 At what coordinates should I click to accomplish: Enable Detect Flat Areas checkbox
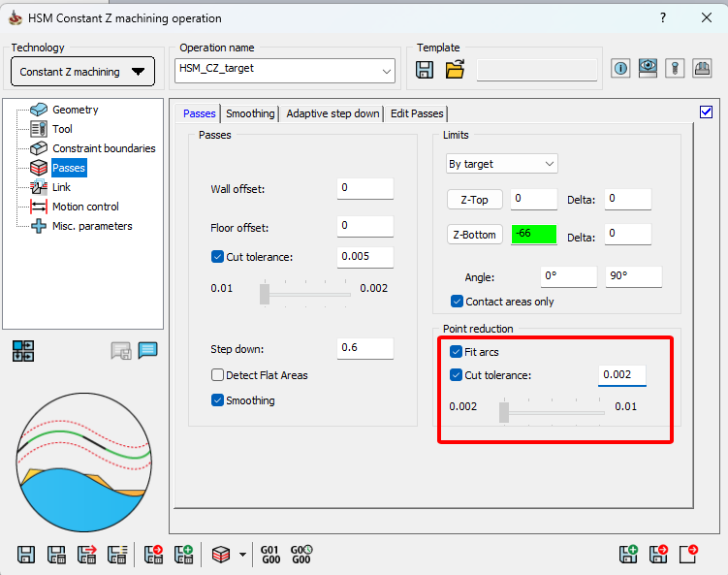[x=217, y=375]
